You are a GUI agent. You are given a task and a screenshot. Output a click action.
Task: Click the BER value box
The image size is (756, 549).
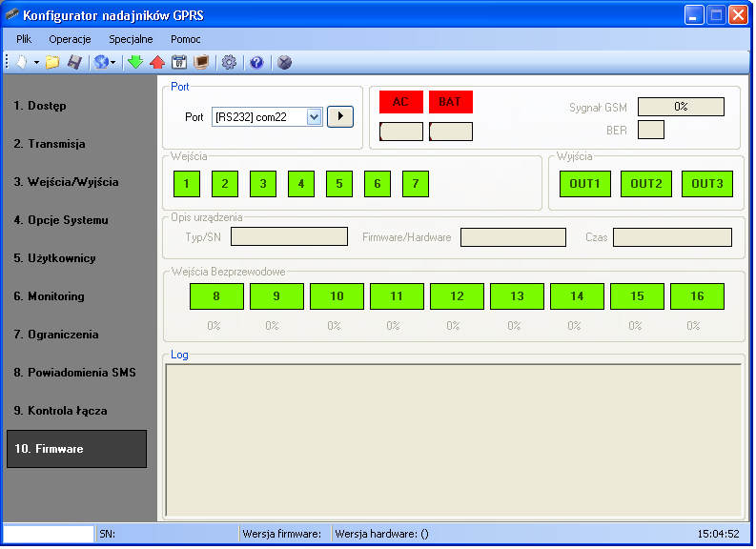[x=651, y=130]
